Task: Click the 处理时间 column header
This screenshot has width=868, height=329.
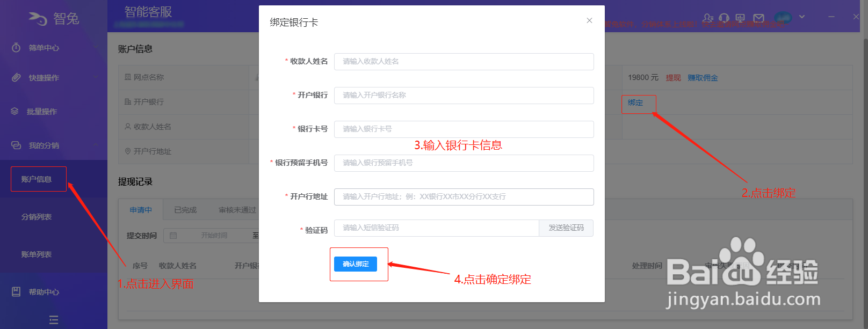Action: pos(647,266)
